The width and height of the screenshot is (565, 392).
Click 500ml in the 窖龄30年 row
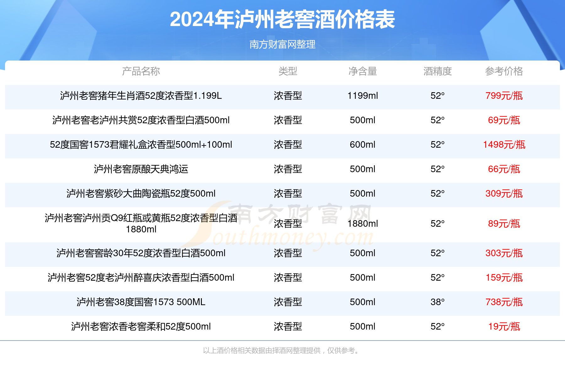(x=363, y=253)
